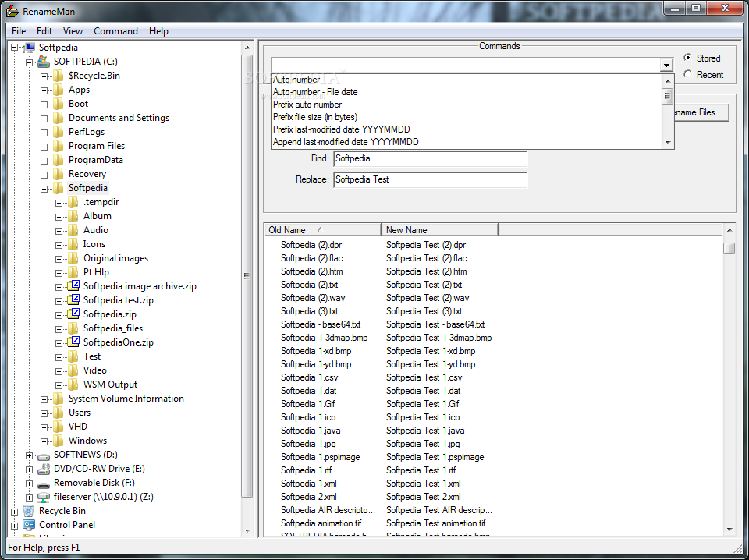
Task: Click the fileserver network drive icon
Action: pyautogui.click(x=44, y=497)
